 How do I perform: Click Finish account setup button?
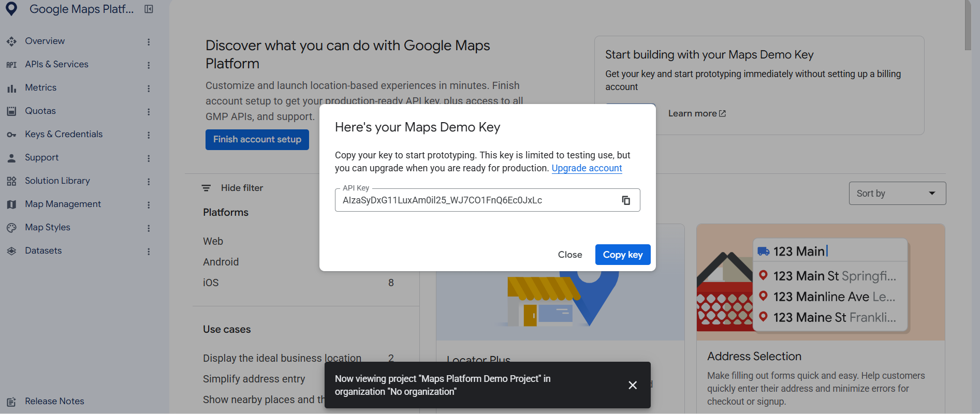point(257,140)
